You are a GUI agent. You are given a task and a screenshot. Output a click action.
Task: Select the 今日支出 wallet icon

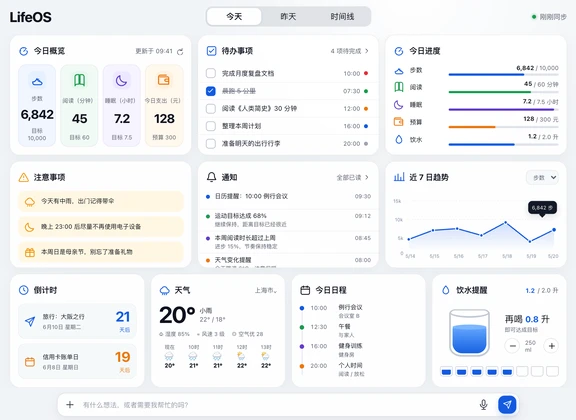[164, 80]
